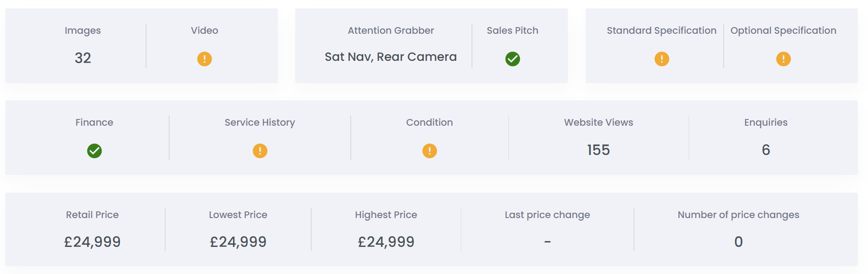Click the Standard Specification warning icon

tap(662, 59)
